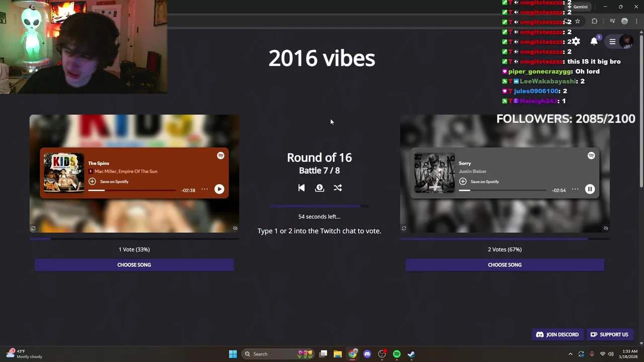Go back to the previous battle
Viewport: 644px width, 362px height.
301,188
